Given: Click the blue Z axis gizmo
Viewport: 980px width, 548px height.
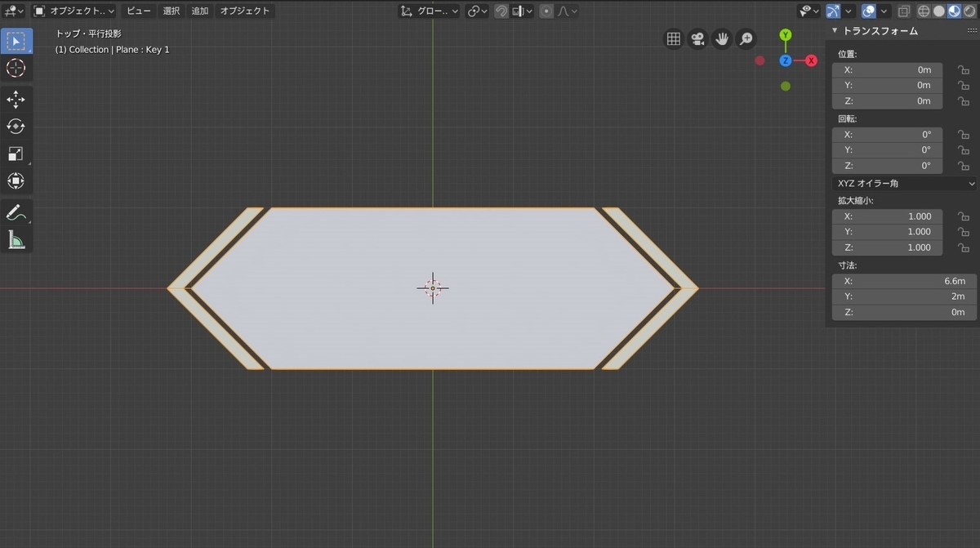Looking at the screenshot, I should click(785, 60).
